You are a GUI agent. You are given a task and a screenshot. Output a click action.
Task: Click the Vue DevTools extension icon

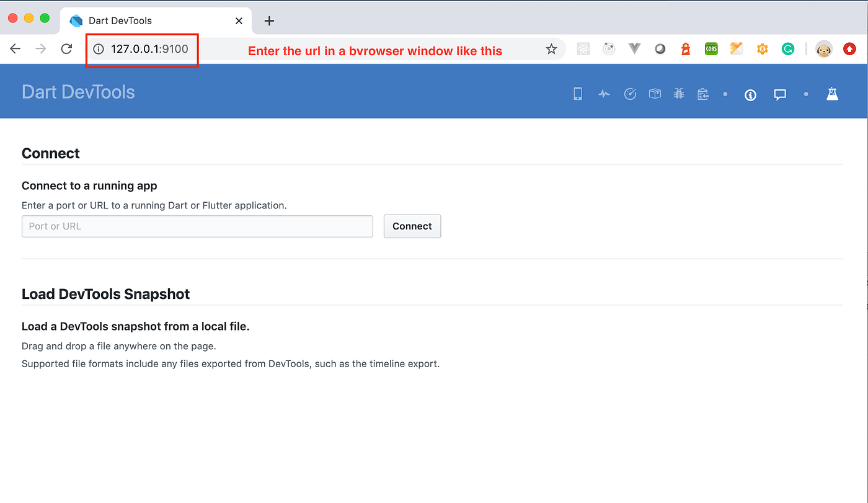pos(634,48)
